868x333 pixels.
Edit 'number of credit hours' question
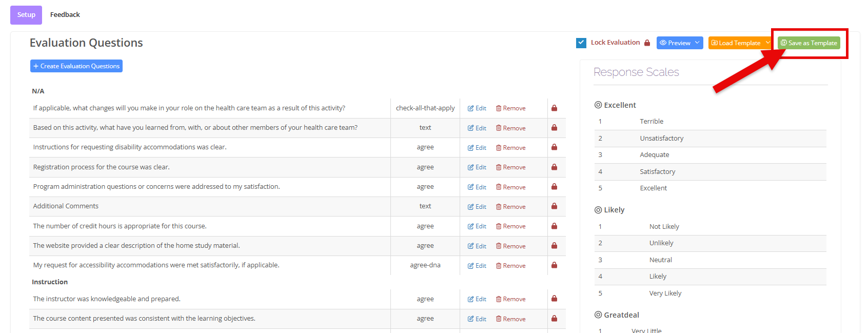pos(477,226)
